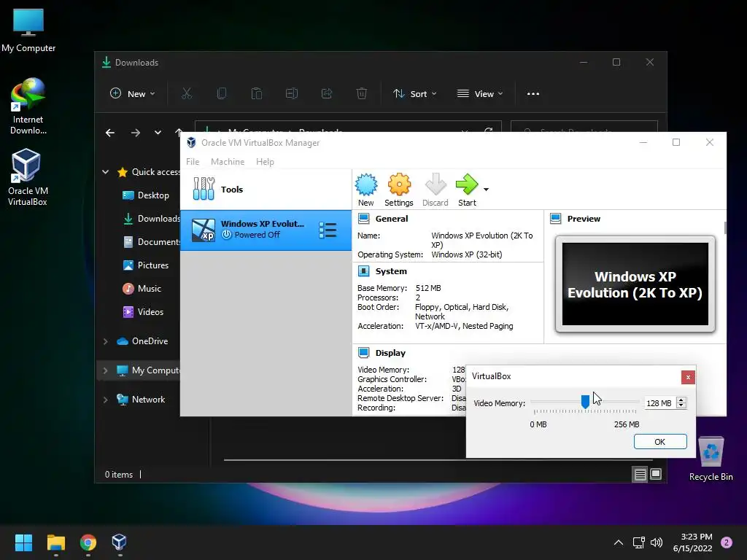The height and width of the screenshot is (560, 747).
Task: Click the General section header
Action: click(391, 219)
